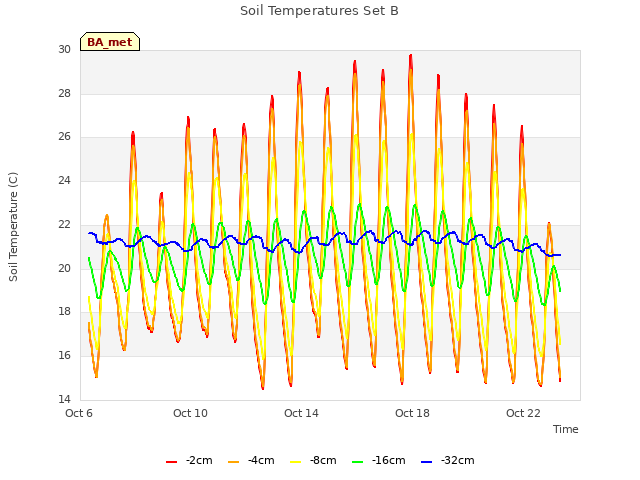Click the Time axis title
This screenshot has width=640, height=480.
(566, 429)
